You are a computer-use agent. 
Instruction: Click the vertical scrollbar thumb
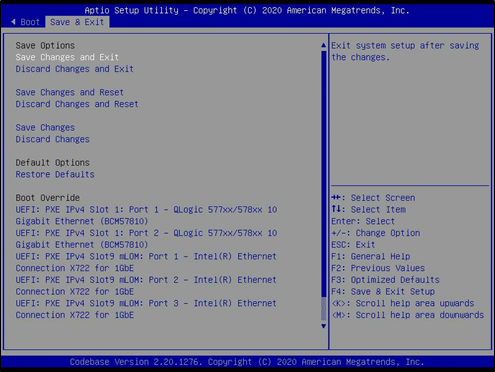323,173
